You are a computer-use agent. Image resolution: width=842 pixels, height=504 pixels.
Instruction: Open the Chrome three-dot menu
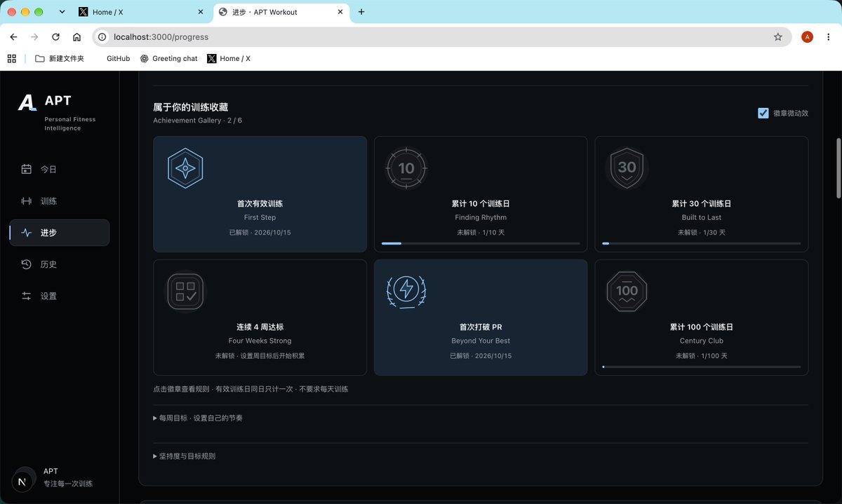(829, 37)
